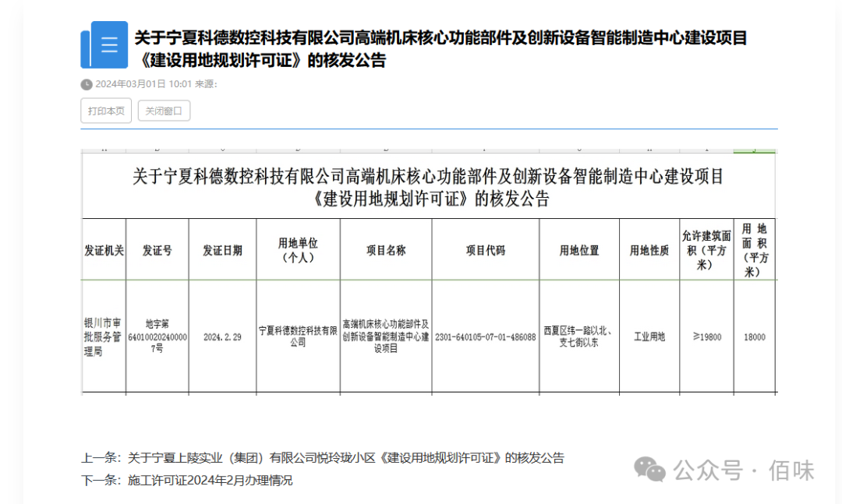Select the 发证号 column header

click(x=157, y=250)
